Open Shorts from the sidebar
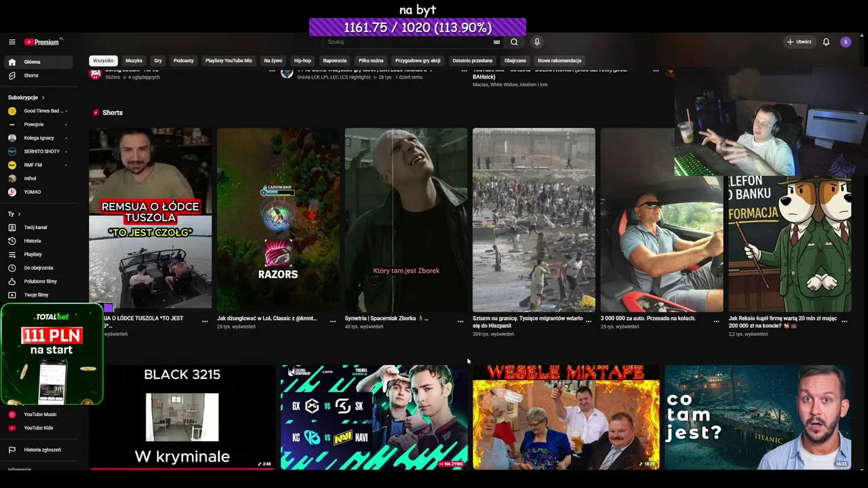 click(37, 75)
